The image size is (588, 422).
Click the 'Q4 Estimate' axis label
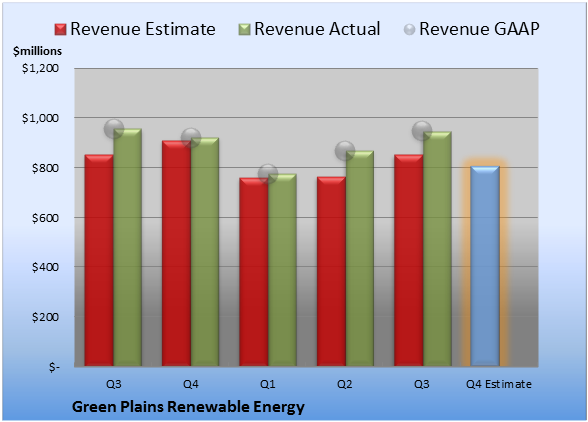[x=499, y=384]
